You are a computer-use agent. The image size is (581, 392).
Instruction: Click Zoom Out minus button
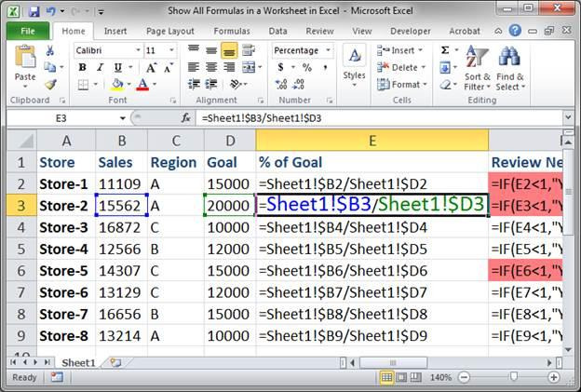(x=464, y=377)
